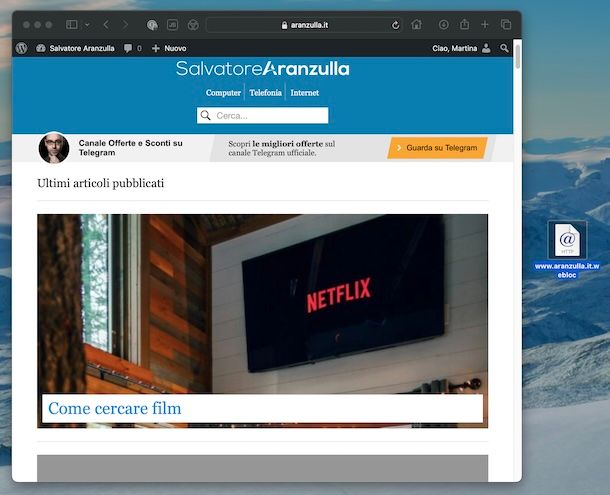Click the Salvatore portrait avatar
Image resolution: width=610 pixels, height=495 pixels.
point(54,147)
